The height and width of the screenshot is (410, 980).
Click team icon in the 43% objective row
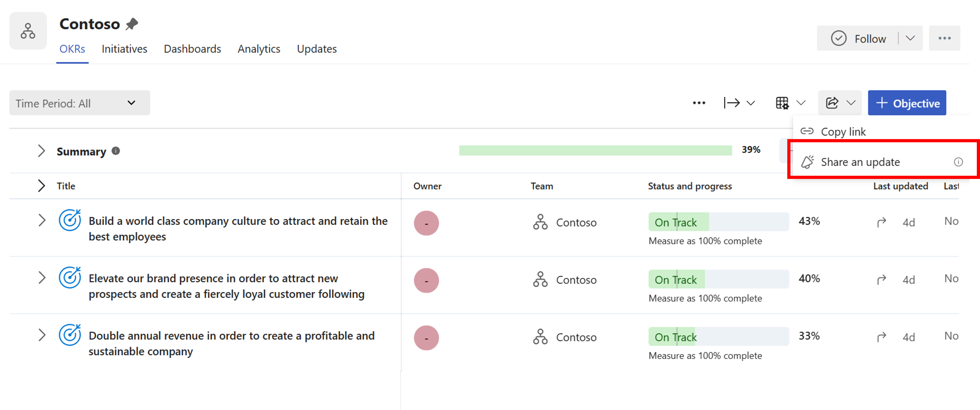(x=540, y=222)
